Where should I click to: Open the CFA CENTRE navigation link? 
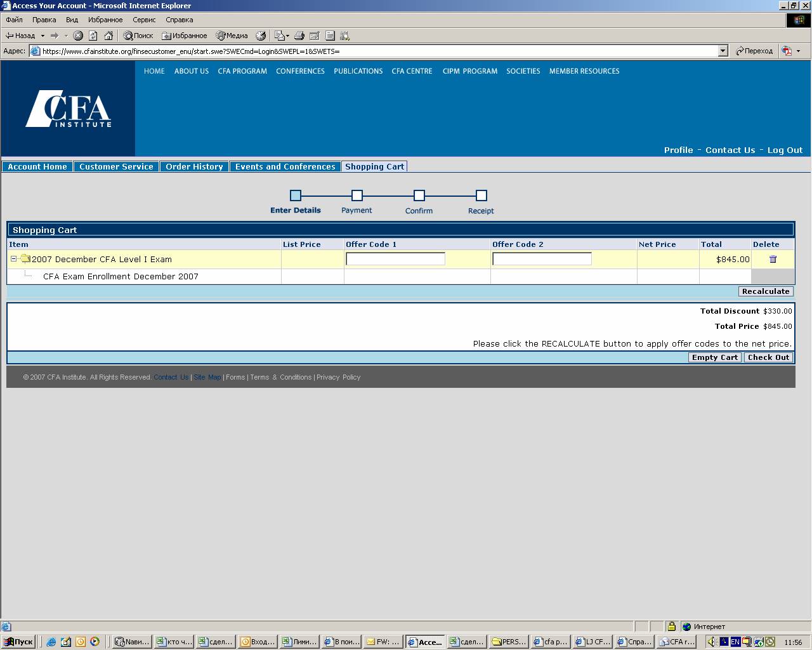click(412, 71)
